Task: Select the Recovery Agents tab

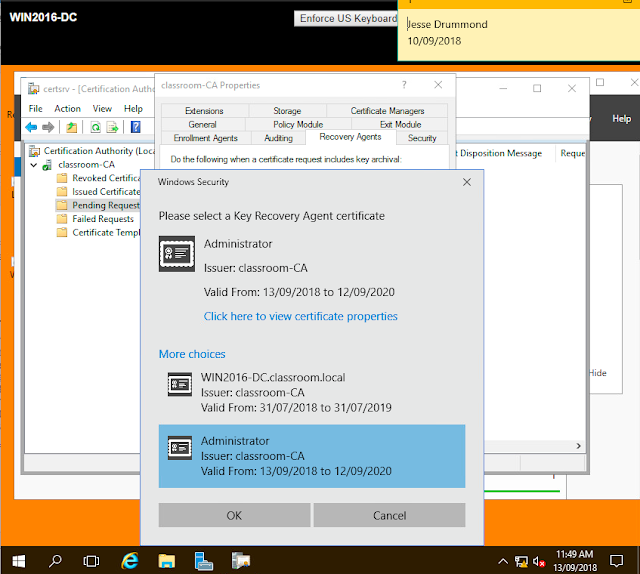Action: [350, 137]
